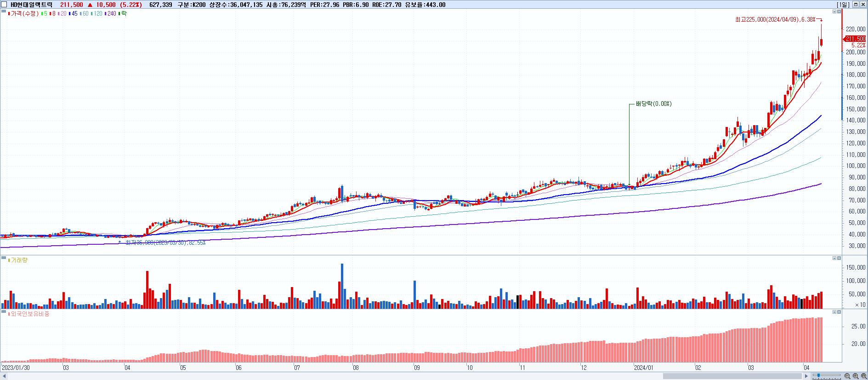This screenshot has width=868, height=380.
Task: Click the tallest blue volume bar in August
Action: click(342, 286)
